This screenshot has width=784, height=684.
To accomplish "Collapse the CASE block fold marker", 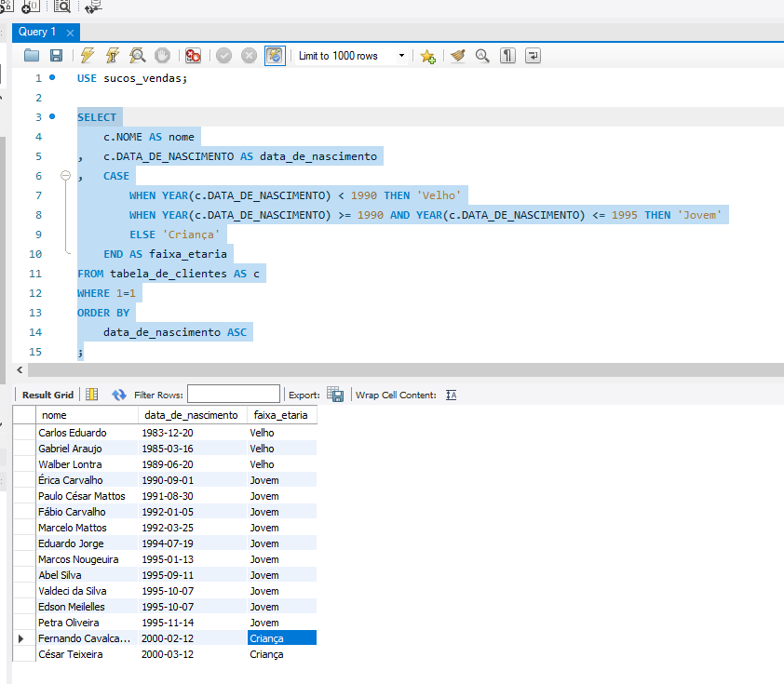I will pyautogui.click(x=65, y=176).
